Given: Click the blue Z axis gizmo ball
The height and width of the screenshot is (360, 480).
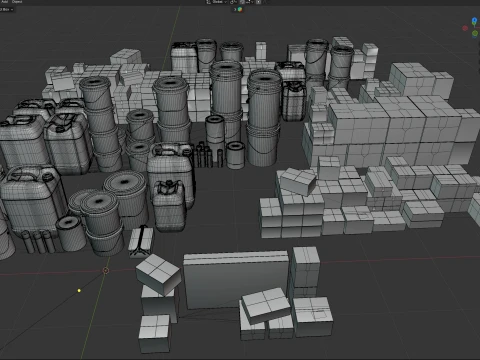Looking at the screenshot, I should coord(474,21).
